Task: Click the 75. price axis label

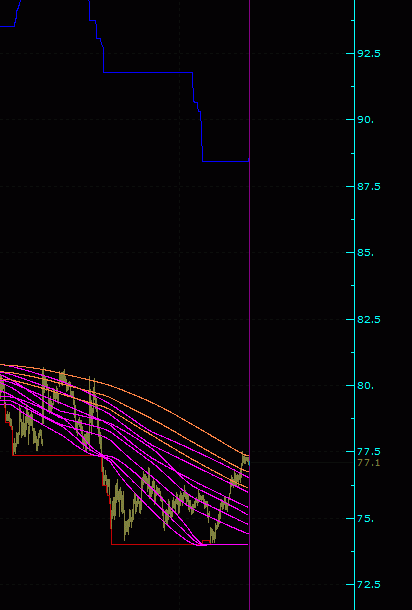Action: pos(365,519)
